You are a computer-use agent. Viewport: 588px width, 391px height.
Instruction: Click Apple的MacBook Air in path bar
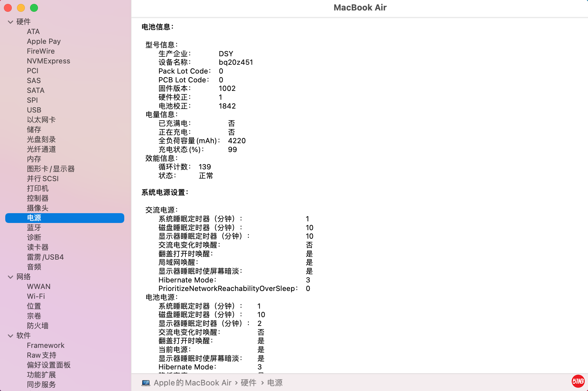pyautogui.click(x=192, y=383)
